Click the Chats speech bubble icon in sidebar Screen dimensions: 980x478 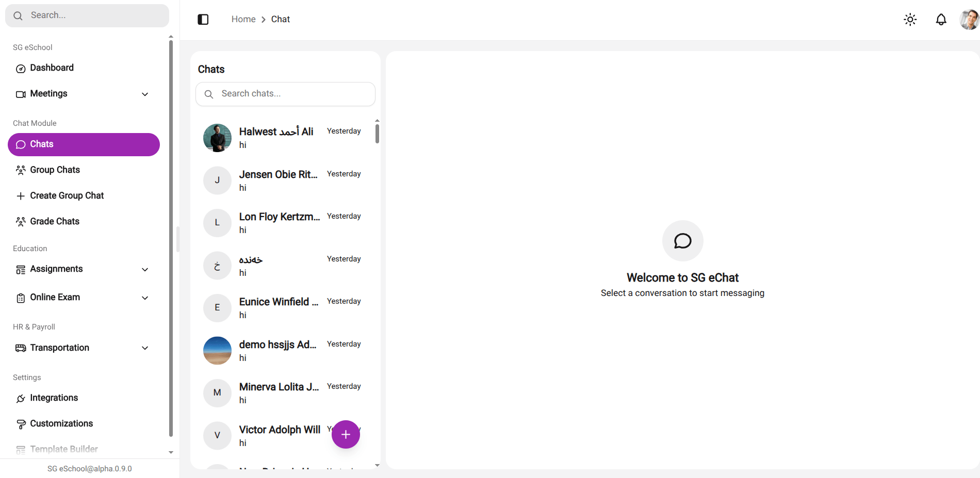tap(21, 144)
